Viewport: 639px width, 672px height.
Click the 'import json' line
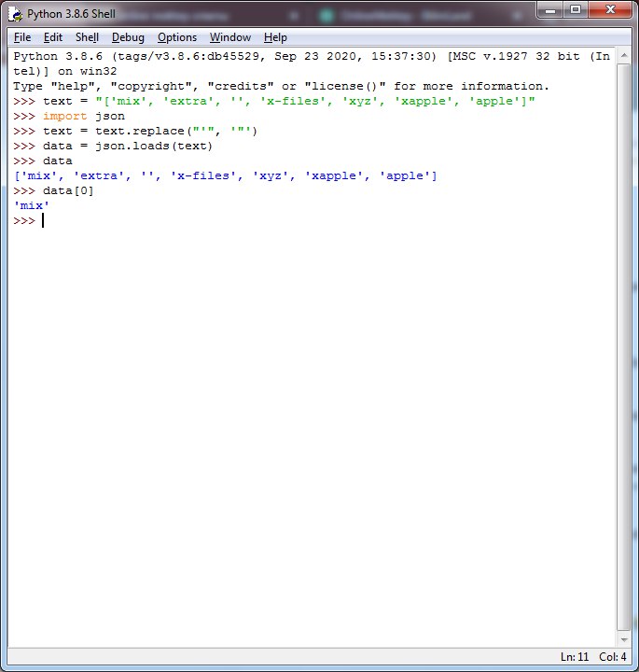[69, 116]
